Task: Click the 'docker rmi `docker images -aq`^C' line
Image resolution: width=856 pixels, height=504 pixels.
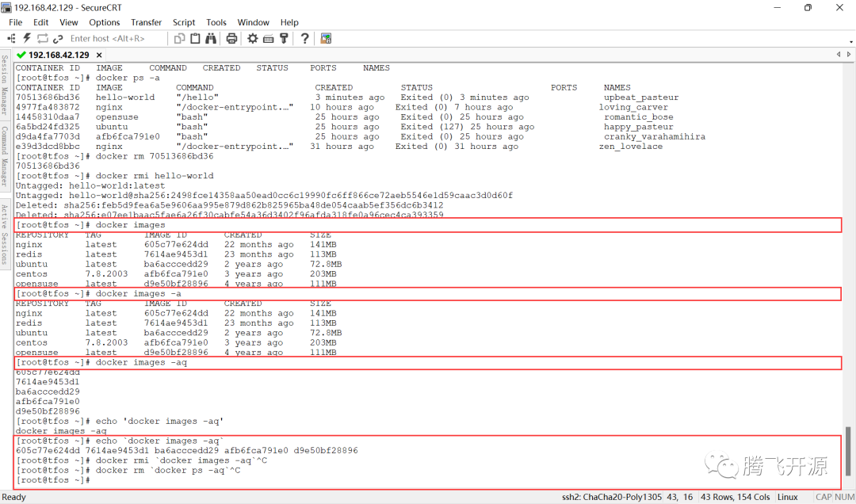Action: (141, 460)
